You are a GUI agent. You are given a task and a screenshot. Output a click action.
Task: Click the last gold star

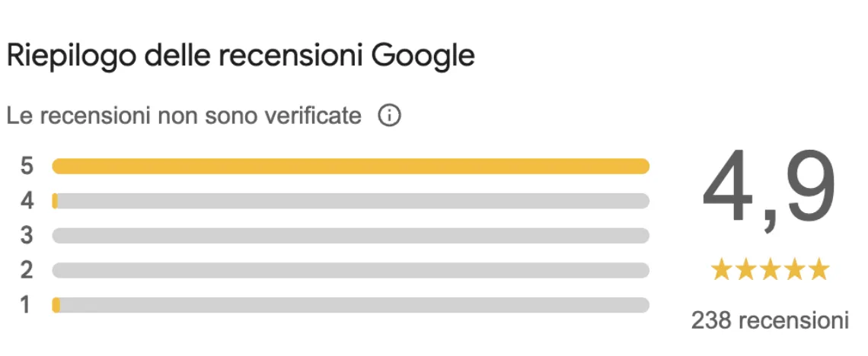click(x=819, y=270)
